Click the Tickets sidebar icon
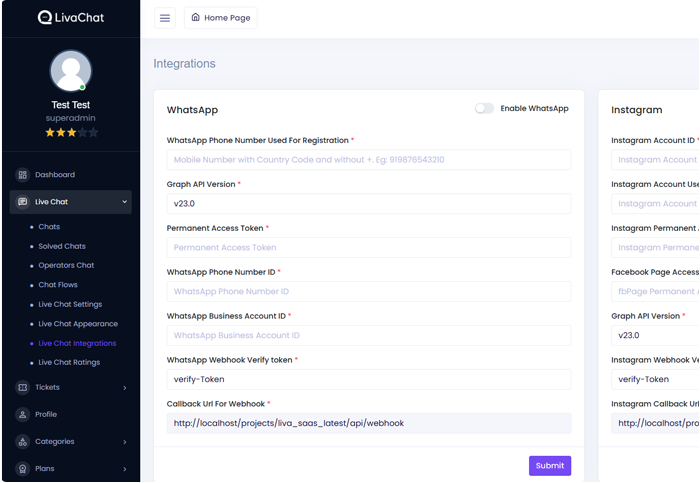 (22, 387)
